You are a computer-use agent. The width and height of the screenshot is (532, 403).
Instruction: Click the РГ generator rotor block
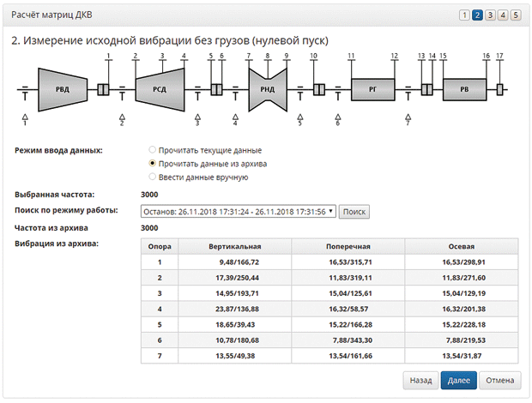click(x=373, y=89)
